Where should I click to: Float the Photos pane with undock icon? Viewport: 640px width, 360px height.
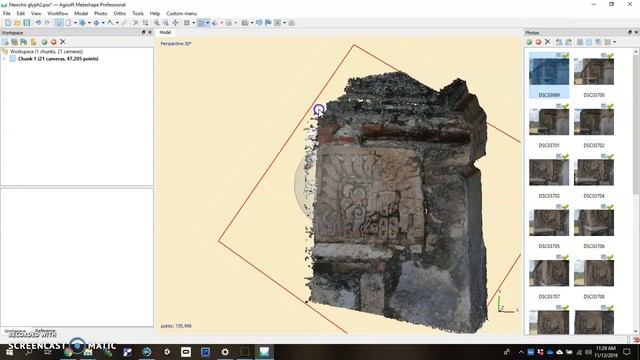point(630,32)
